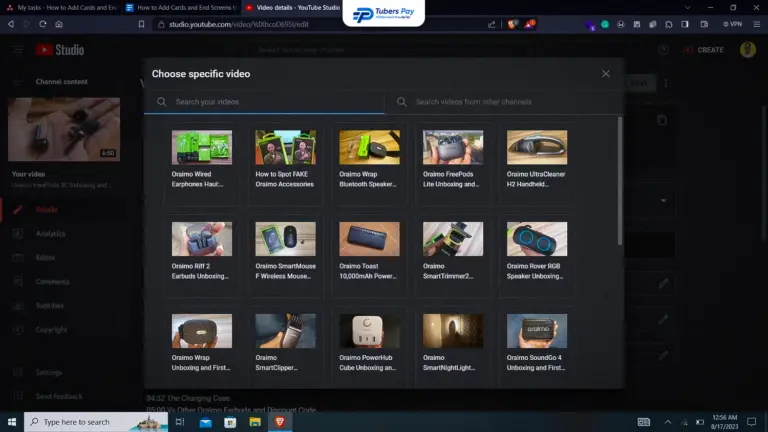
Task: Open Comments in the left sidebar
Action: (x=52, y=282)
